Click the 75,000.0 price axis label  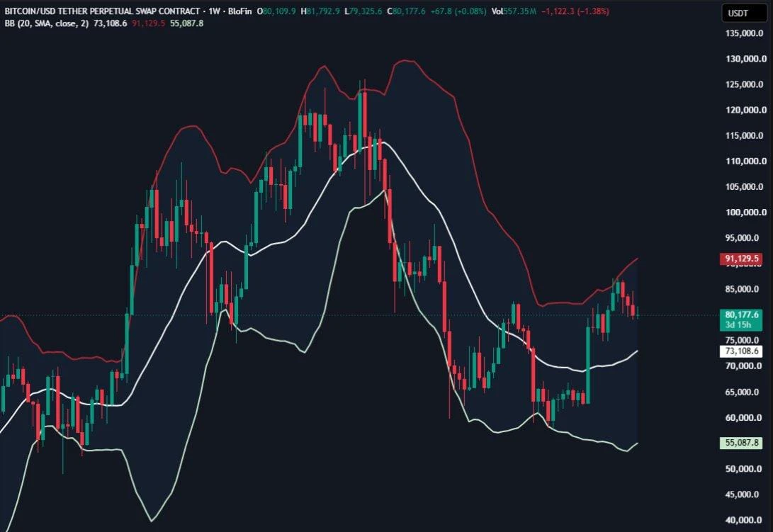point(742,340)
